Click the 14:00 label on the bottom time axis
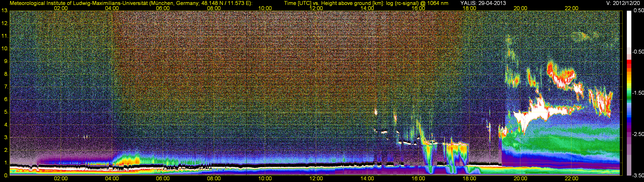The width and height of the screenshot is (644, 182). pos(367,179)
